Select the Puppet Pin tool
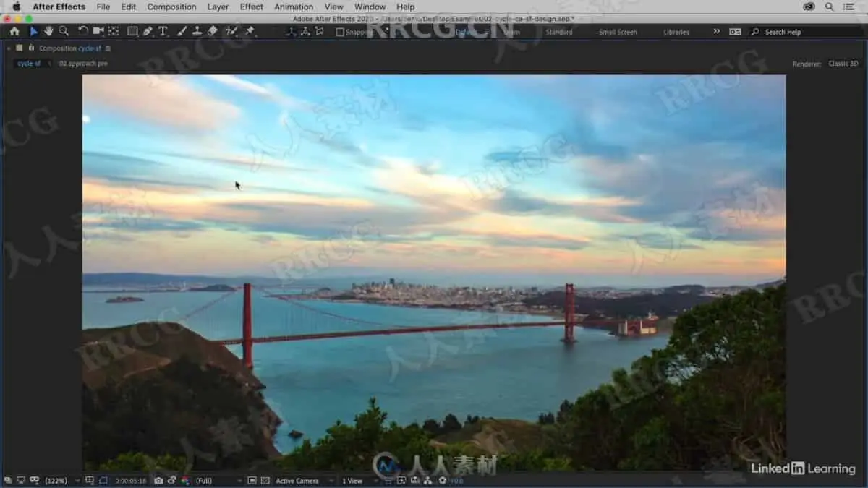 [x=250, y=31]
